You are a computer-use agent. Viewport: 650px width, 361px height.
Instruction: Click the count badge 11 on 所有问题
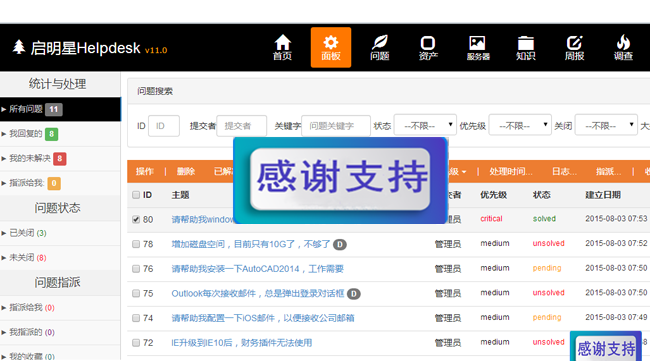click(53, 109)
